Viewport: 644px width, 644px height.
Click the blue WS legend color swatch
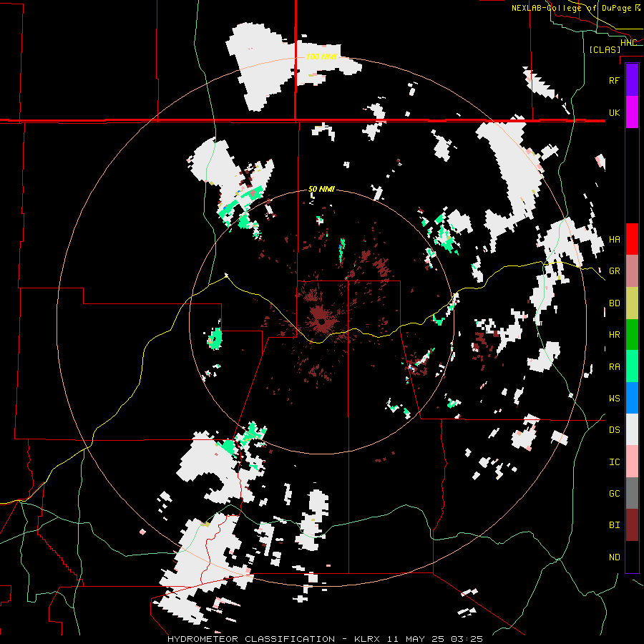pos(632,398)
